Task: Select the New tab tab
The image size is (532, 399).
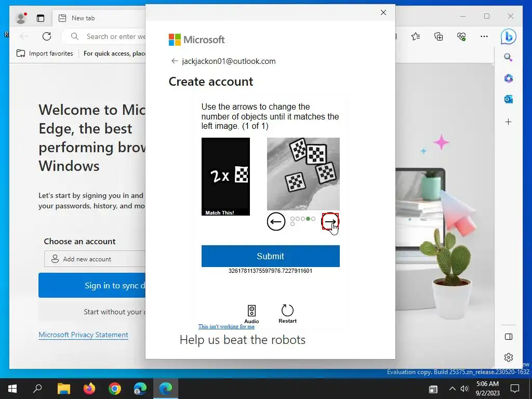Action: click(x=98, y=18)
